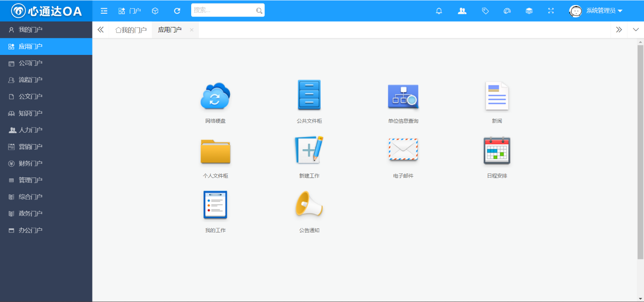Select 政务门户 in sidebar
The image size is (644, 302).
(46, 214)
